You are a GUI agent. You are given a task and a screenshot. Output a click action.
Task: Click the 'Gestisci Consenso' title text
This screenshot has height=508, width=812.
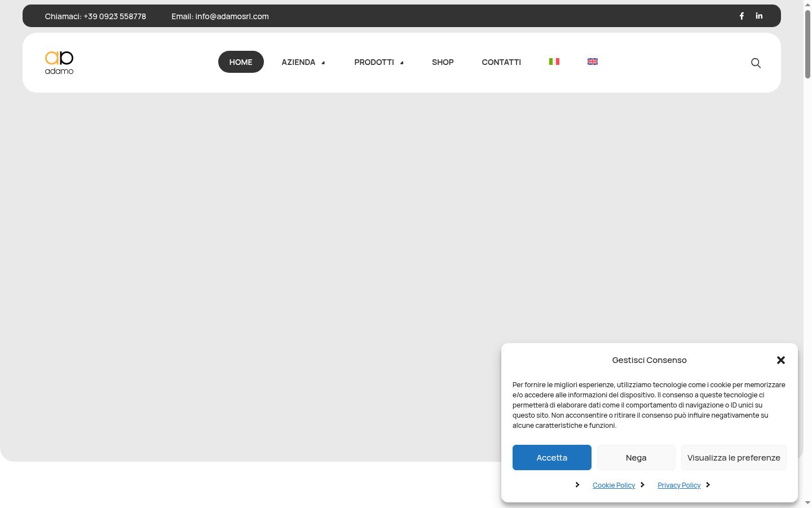click(x=650, y=360)
